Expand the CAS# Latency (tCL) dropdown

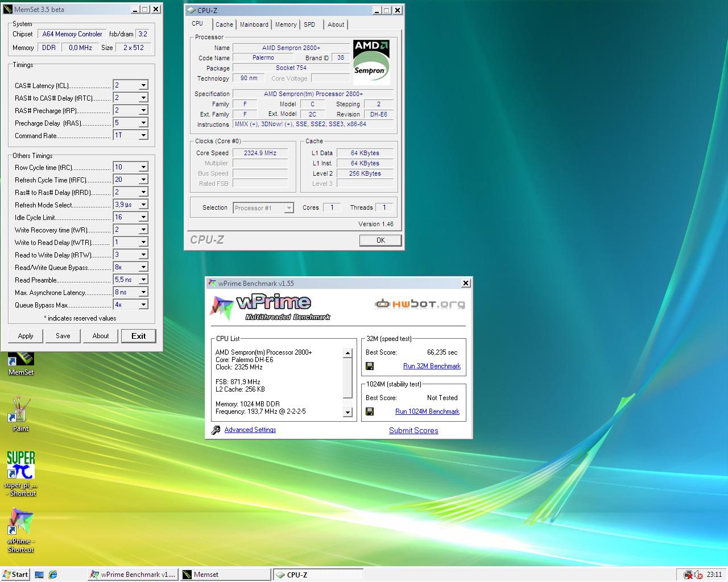click(143, 85)
